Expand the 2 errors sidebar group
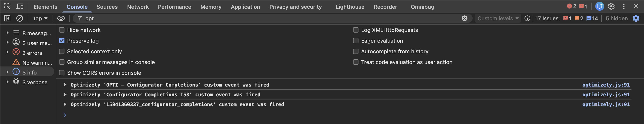This screenshot has width=644, height=124. click(x=8, y=53)
